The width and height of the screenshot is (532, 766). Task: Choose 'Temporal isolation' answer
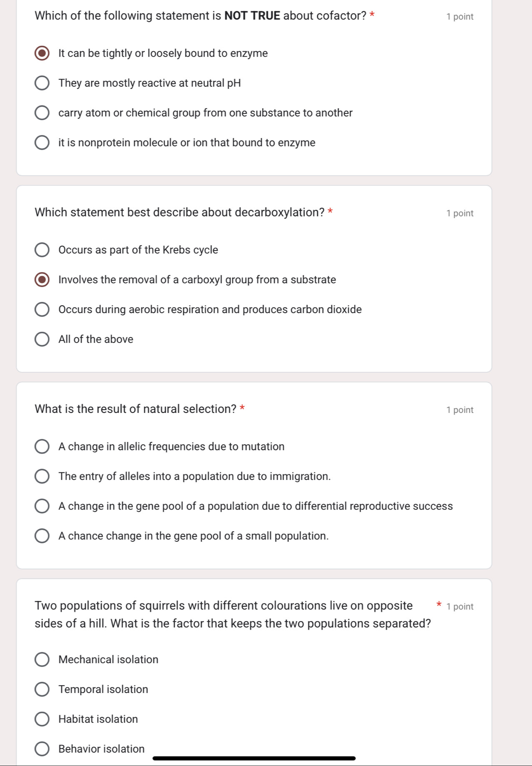[42, 689]
